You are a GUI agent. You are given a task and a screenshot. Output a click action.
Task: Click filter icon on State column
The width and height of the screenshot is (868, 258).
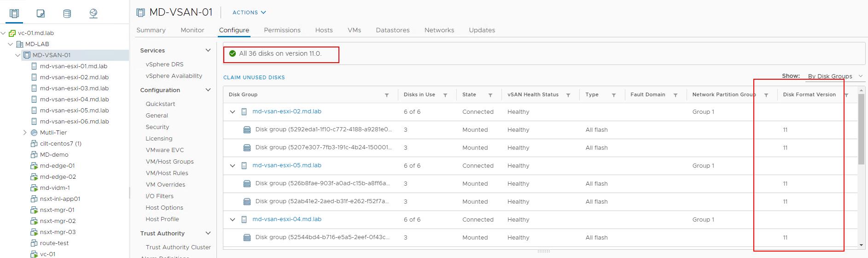tap(490, 95)
